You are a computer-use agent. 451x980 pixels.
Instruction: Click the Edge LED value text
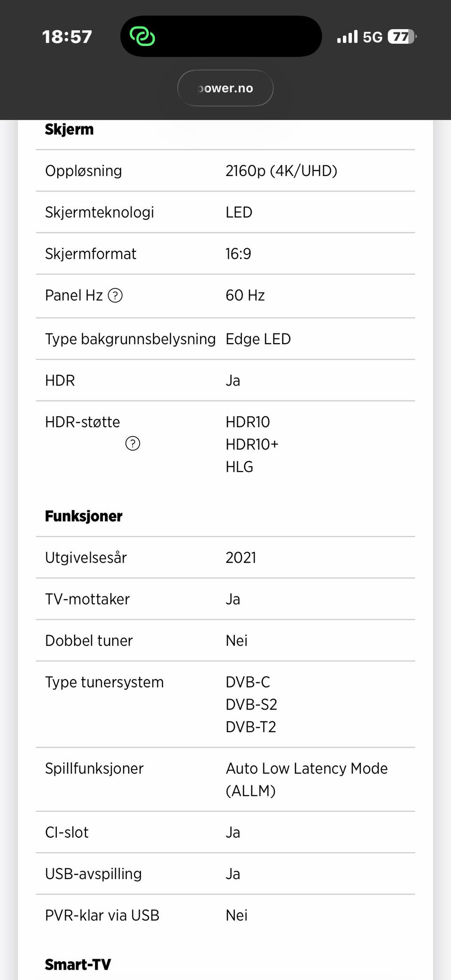tap(258, 339)
